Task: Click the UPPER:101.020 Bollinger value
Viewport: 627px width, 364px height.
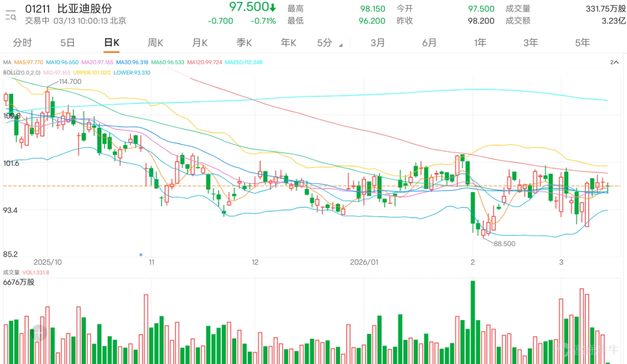Action: pos(92,72)
